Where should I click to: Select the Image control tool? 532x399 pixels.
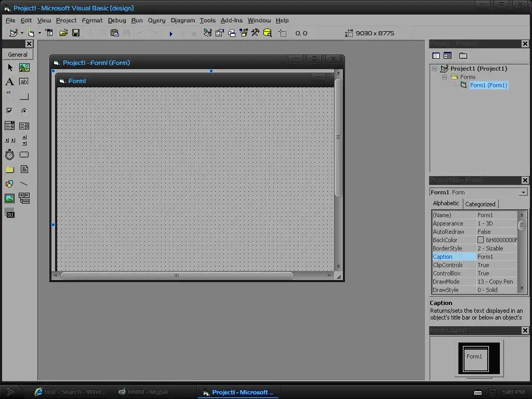10,198
